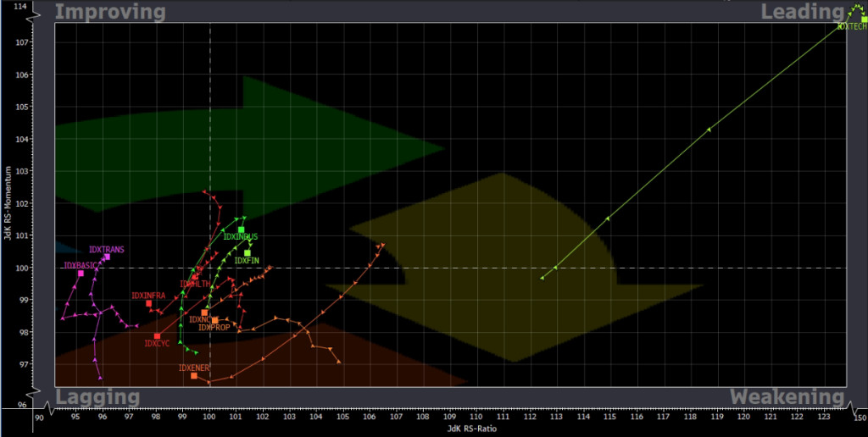Screen dimensions: 868x437
Task: Click the Lagging quadrant heading
Action: click(x=98, y=397)
